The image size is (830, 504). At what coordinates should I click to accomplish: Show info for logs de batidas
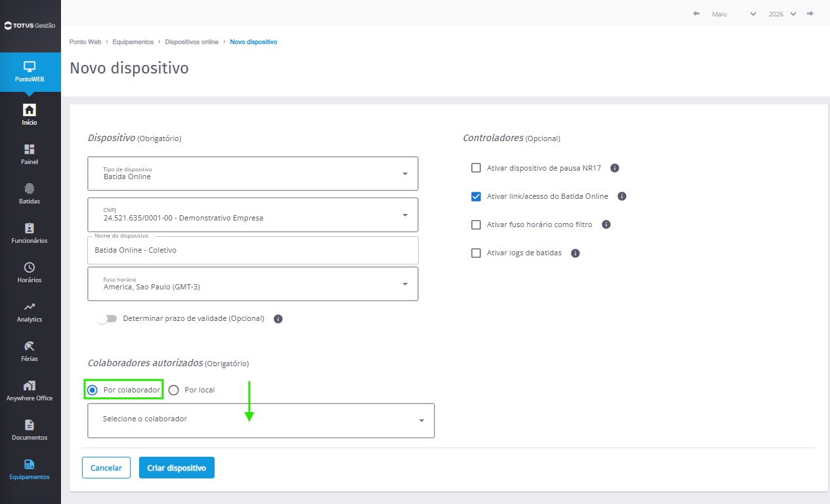click(575, 253)
